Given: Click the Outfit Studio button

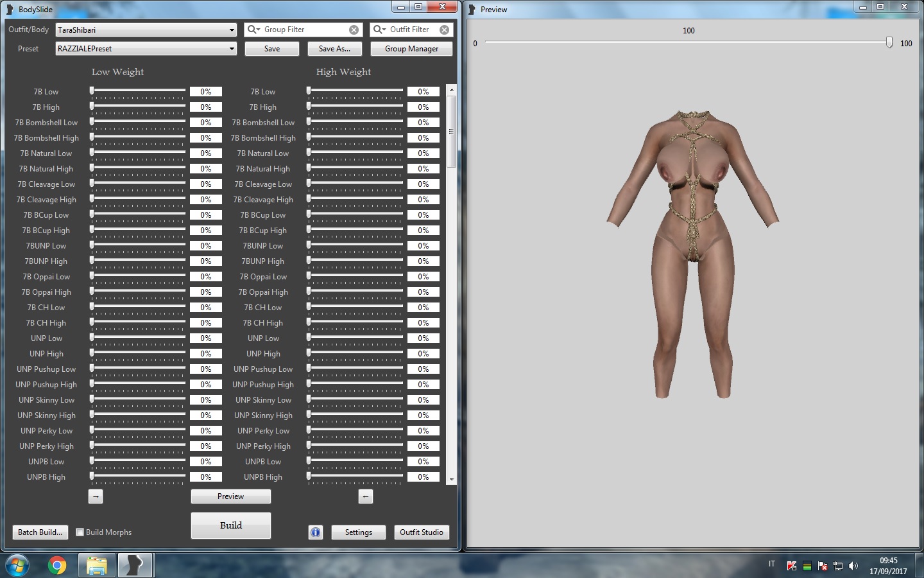Looking at the screenshot, I should (x=422, y=532).
